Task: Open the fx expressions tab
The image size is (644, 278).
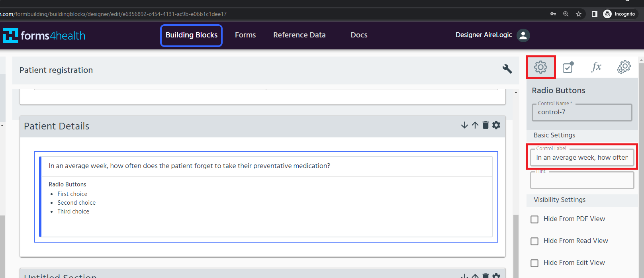Action: click(x=596, y=67)
